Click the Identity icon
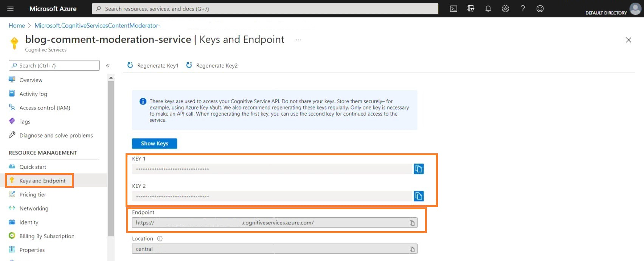Image resolution: width=644 pixels, height=261 pixels. click(12, 222)
